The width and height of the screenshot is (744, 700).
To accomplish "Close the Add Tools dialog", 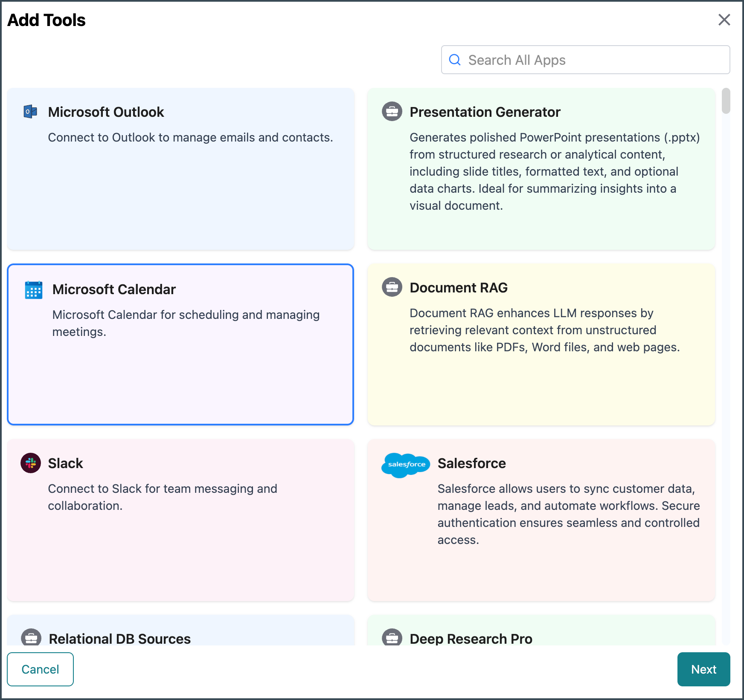I will (x=724, y=20).
